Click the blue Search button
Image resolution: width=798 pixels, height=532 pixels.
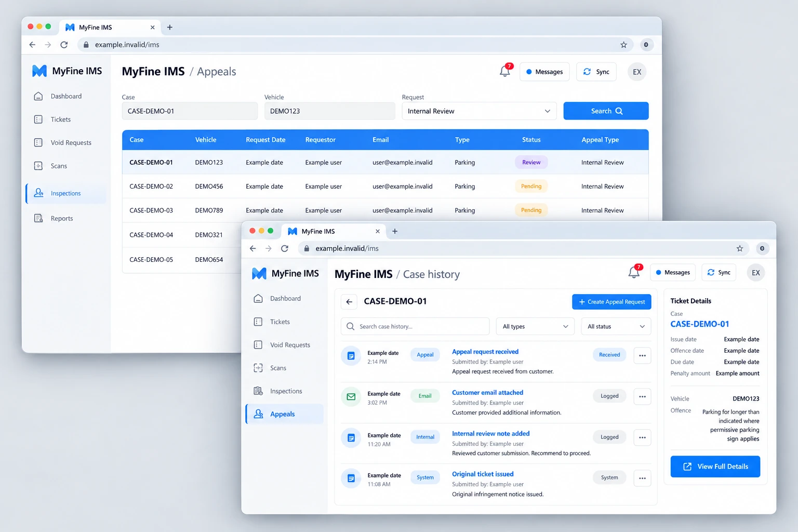[606, 111]
